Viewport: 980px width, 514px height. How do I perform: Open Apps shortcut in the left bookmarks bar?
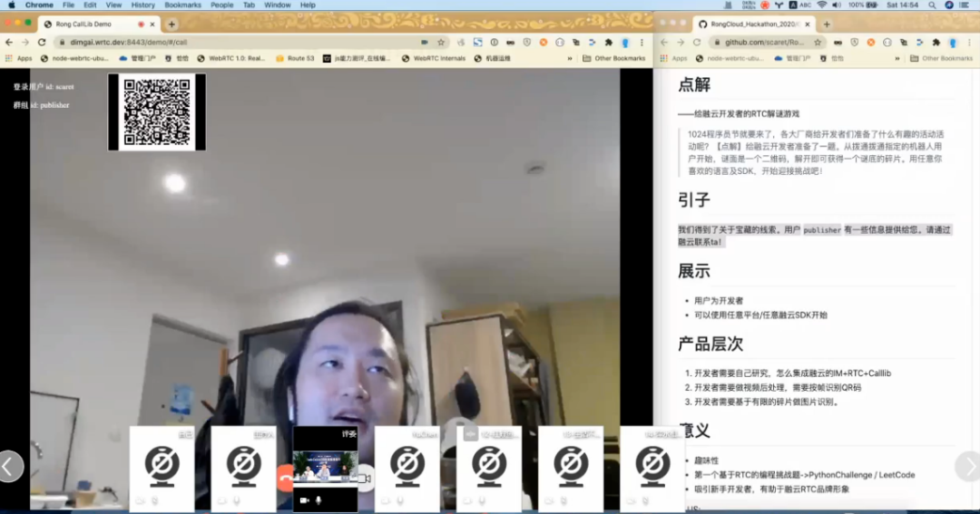click(18, 59)
